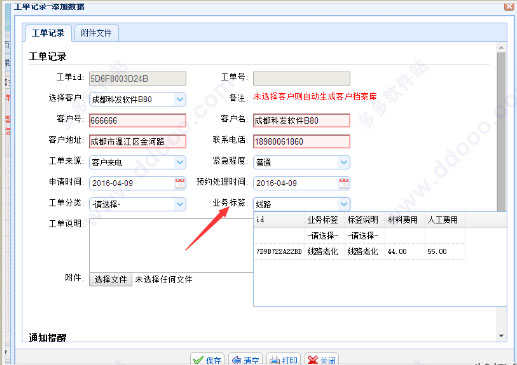Viewport: 517px width, 365px height.
Task: Click the form's vertical scrollbar thumb
Action: point(501,132)
